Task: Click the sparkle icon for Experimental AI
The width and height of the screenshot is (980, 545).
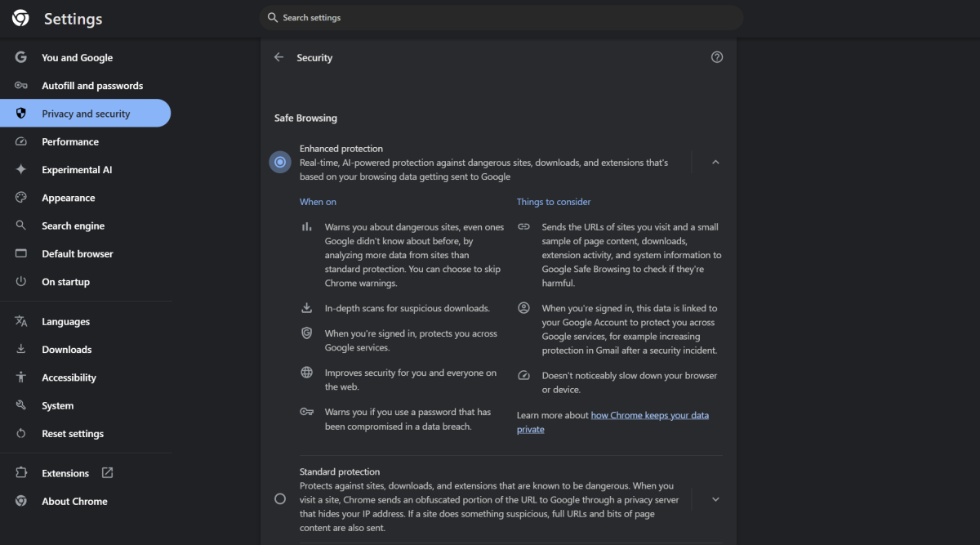Action: pyautogui.click(x=21, y=169)
